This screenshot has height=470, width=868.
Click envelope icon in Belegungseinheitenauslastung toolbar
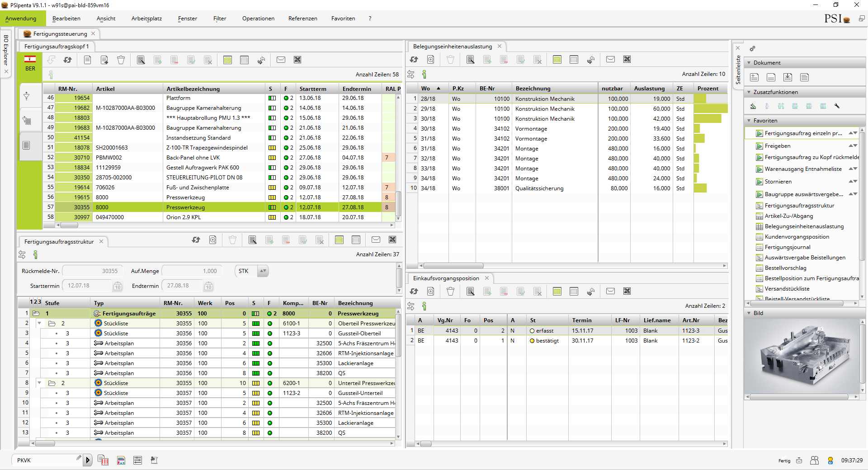[610, 59]
